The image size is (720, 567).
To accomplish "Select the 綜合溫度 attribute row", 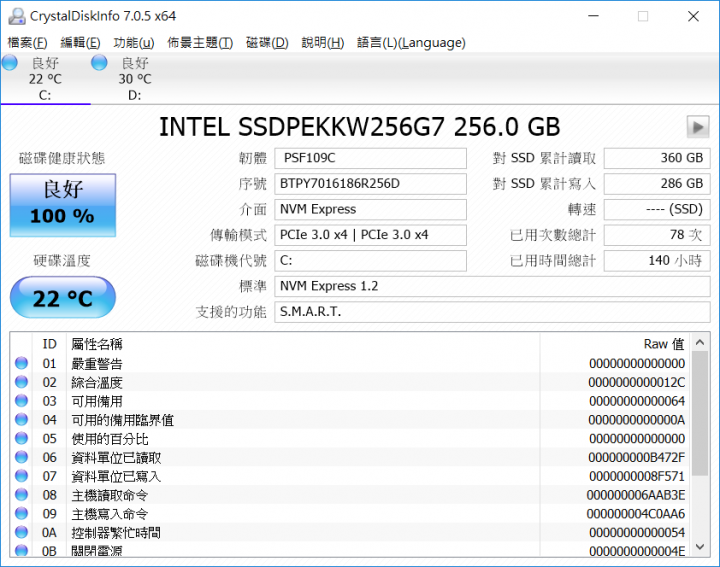I will (x=351, y=382).
